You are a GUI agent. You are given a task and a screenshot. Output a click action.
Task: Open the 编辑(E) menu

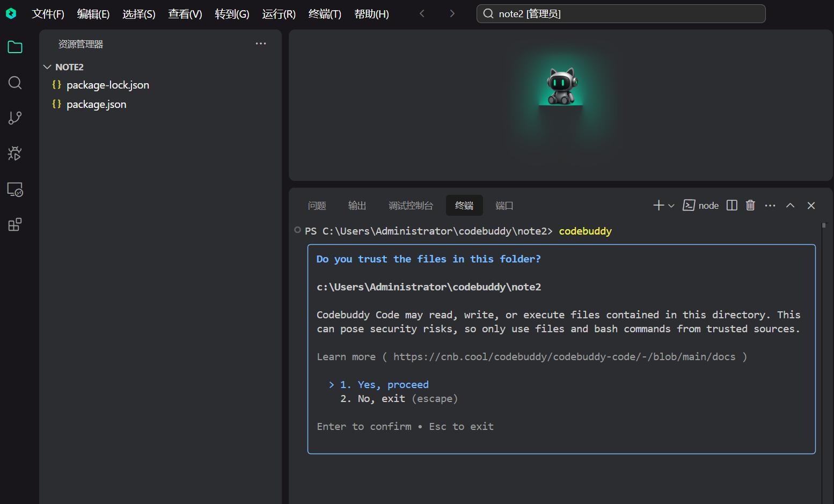tap(93, 14)
